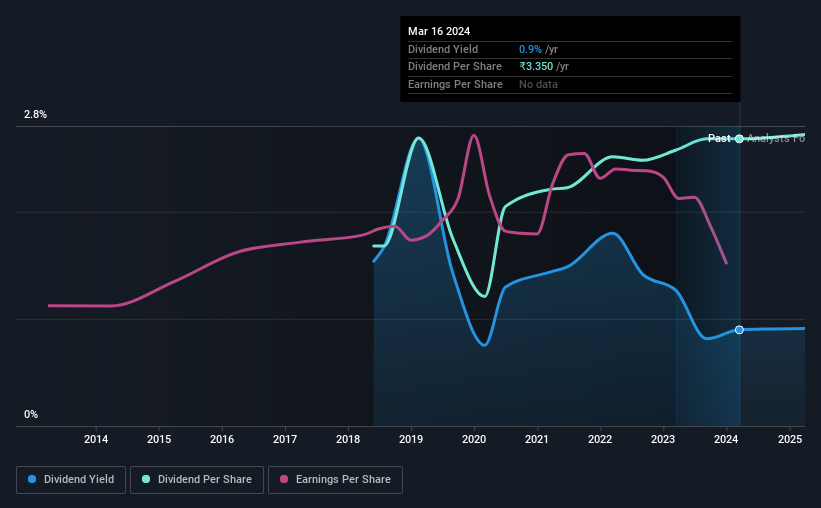The image size is (821, 508).
Task: Click the Analysts Forecasts label on chart
Action: coord(776,138)
